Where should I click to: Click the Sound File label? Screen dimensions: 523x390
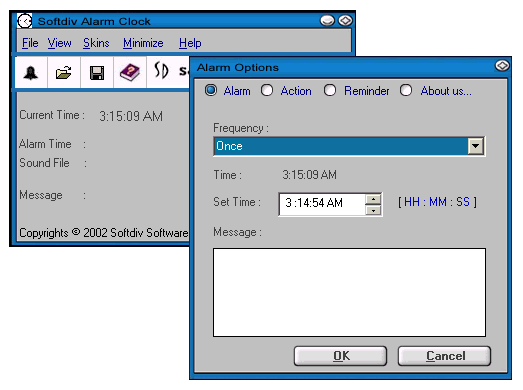[x=44, y=163]
